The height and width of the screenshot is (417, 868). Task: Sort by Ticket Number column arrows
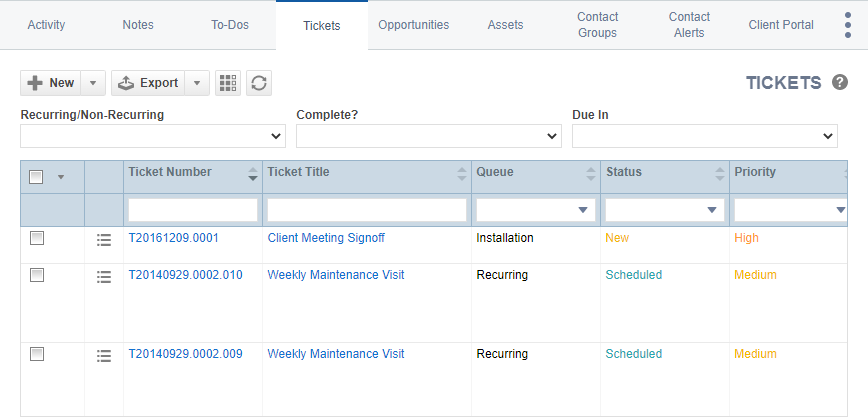tap(252, 174)
